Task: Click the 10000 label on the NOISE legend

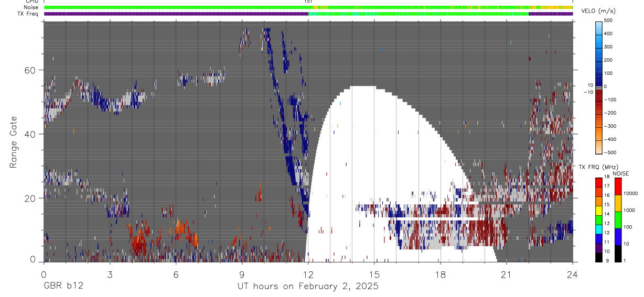Action: (x=630, y=194)
